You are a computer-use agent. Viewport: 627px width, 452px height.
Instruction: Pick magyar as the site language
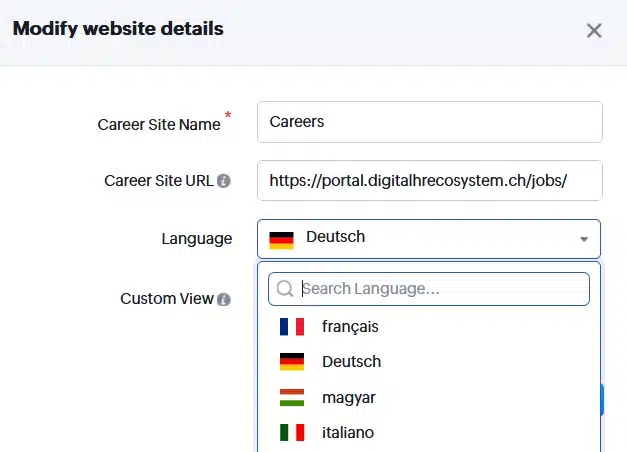coord(349,398)
